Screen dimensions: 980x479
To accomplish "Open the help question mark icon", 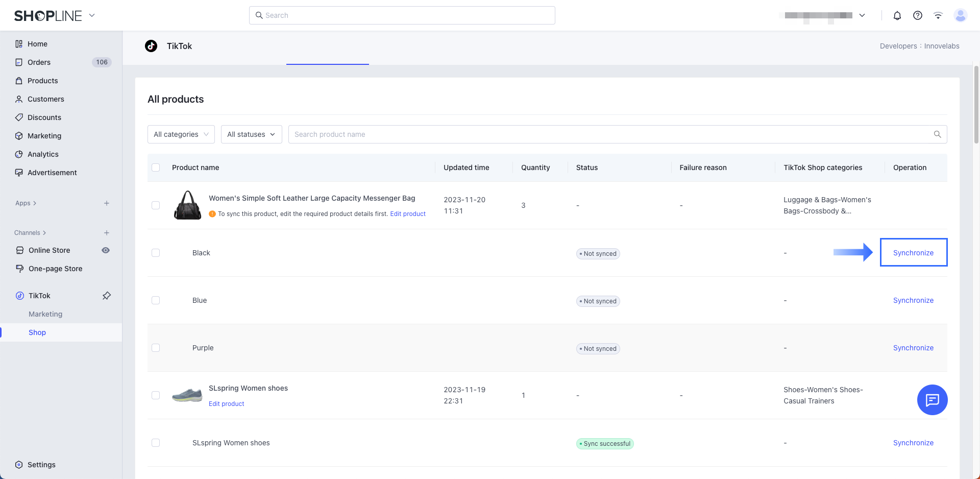I will [917, 15].
